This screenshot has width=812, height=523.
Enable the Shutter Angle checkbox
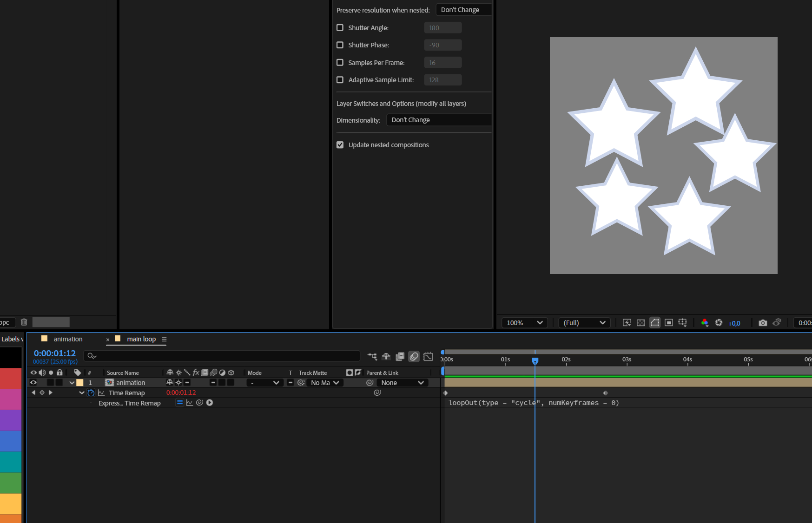tap(340, 27)
